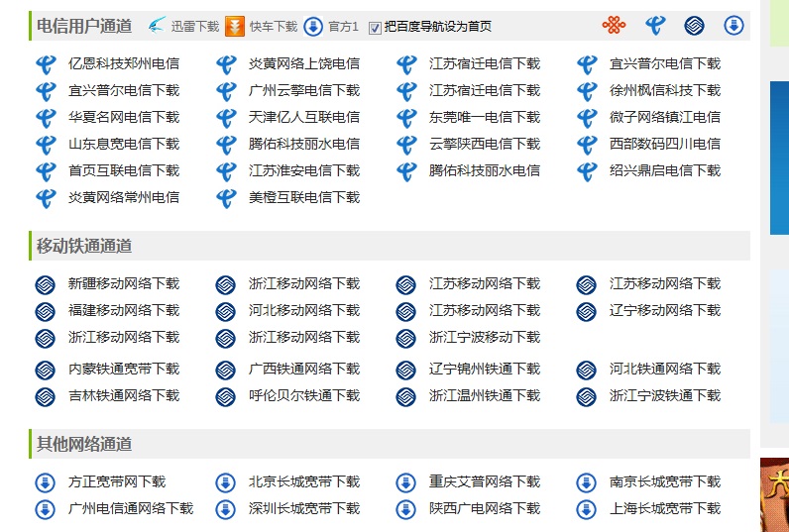
Task: Click the 迅雷下载 Thunder icon
Action: [157, 26]
